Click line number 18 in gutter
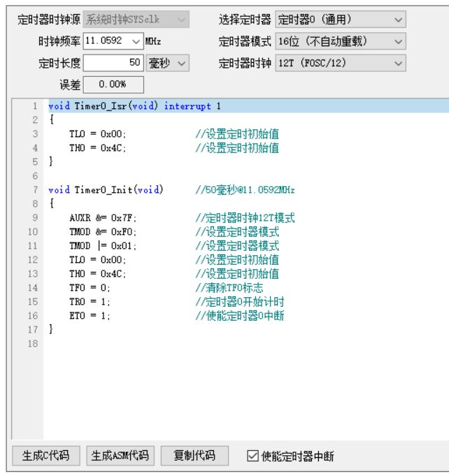Image resolution: width=449 pixels, height=476 pixels. point(33,343)
